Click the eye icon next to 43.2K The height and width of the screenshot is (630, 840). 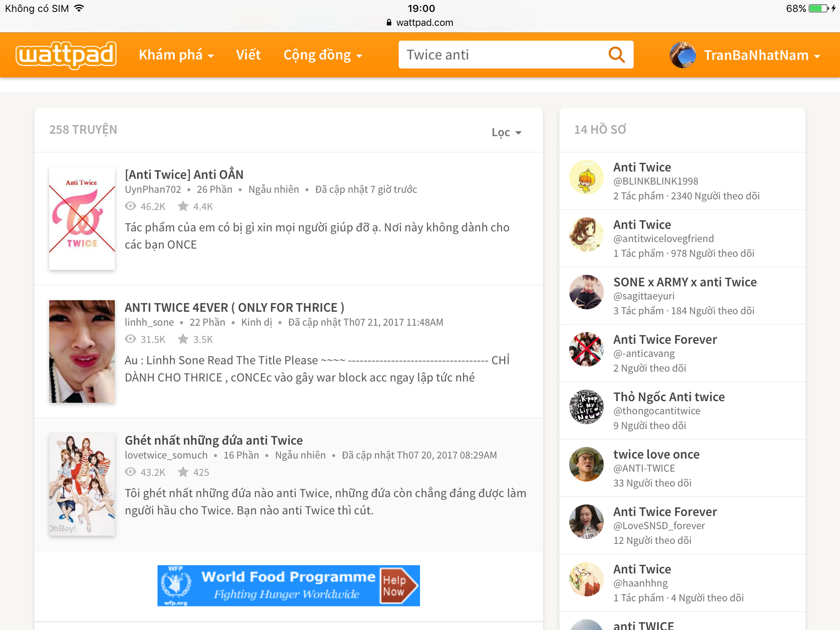tap(130, 472)
